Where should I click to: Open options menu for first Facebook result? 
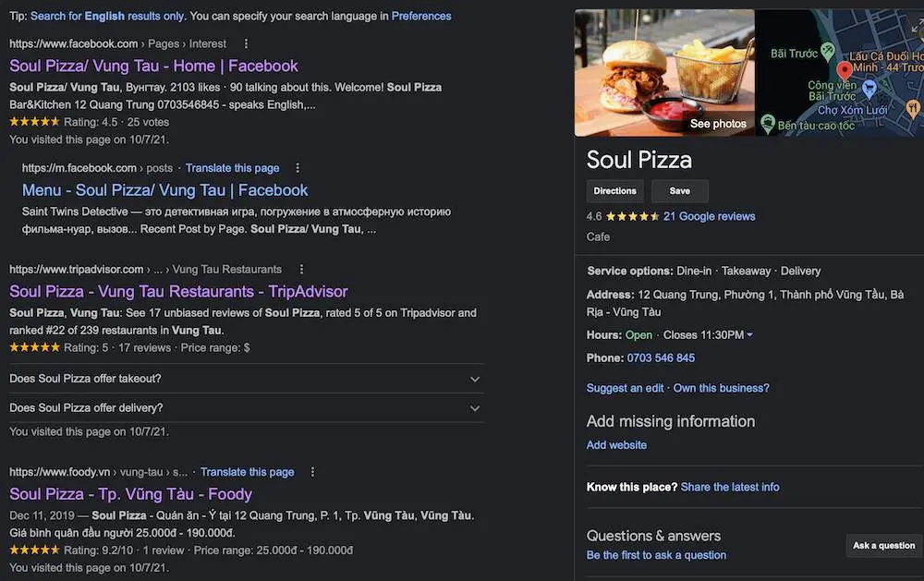pyautogui.click(x=246, y=43)
